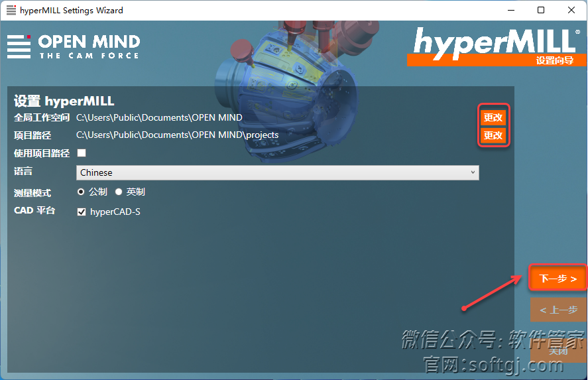Click the CAD 平台 label
The width and height of the screenshot is (588, 380).
coord(34,210)
